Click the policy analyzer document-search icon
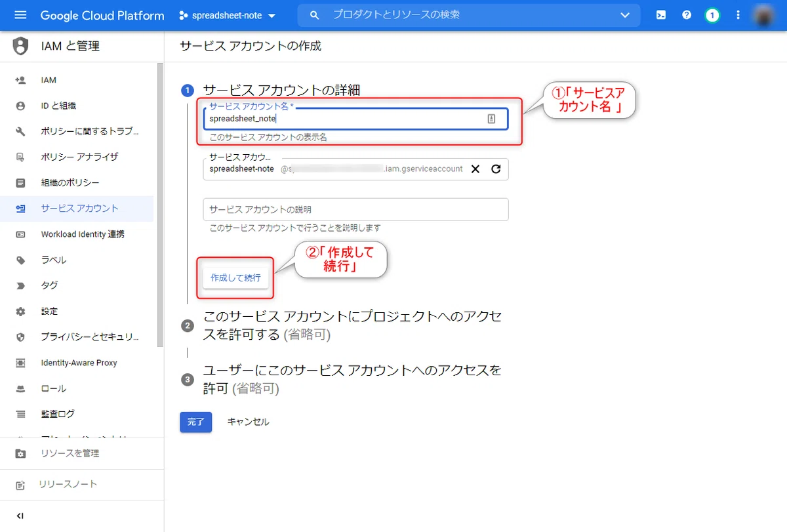 pyautogui.click(x=20, y=157)
